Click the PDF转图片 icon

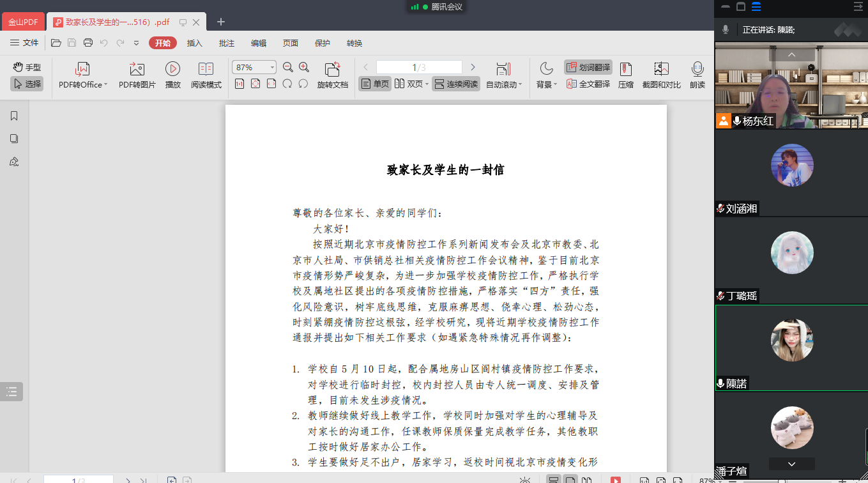coord(137,69)
